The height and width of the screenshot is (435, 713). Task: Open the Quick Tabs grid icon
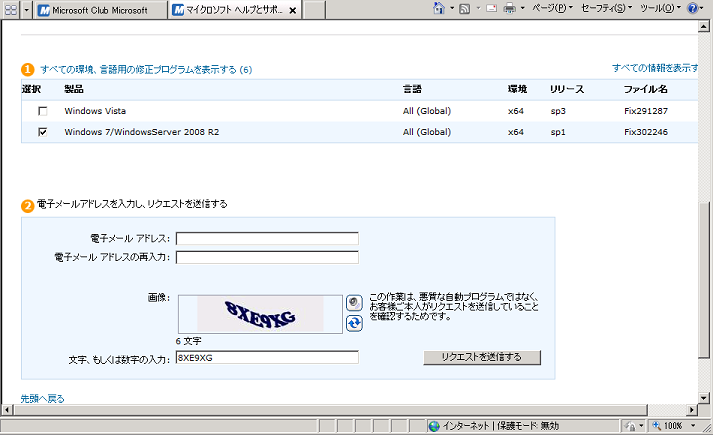coord(11,11)
